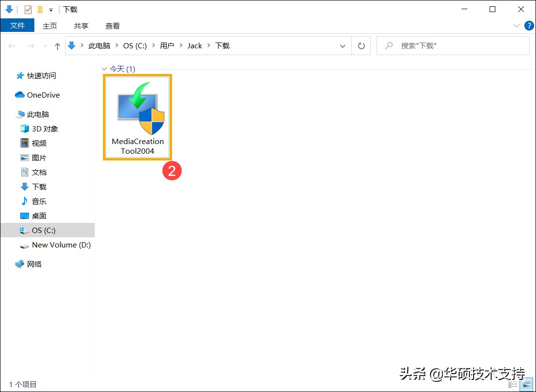536x392 pixels.
Task: Click the back navigation arrow
Action: pyautogui.click(x=12, y=45)
